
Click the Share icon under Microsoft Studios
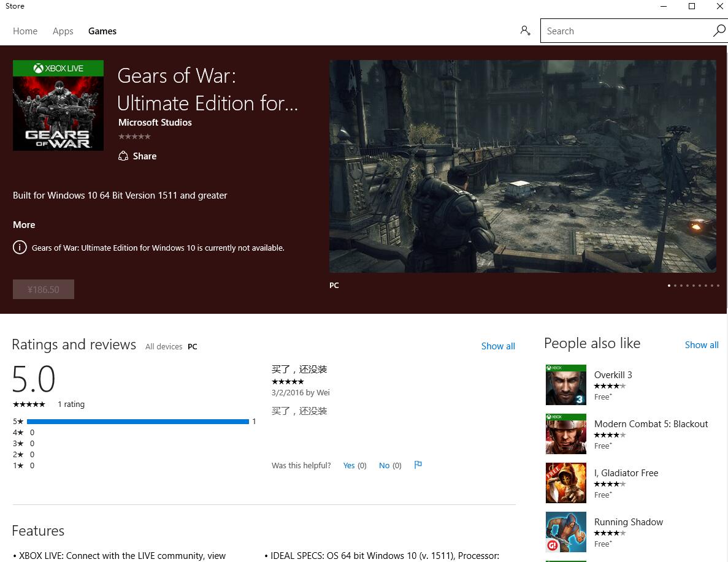123,156
